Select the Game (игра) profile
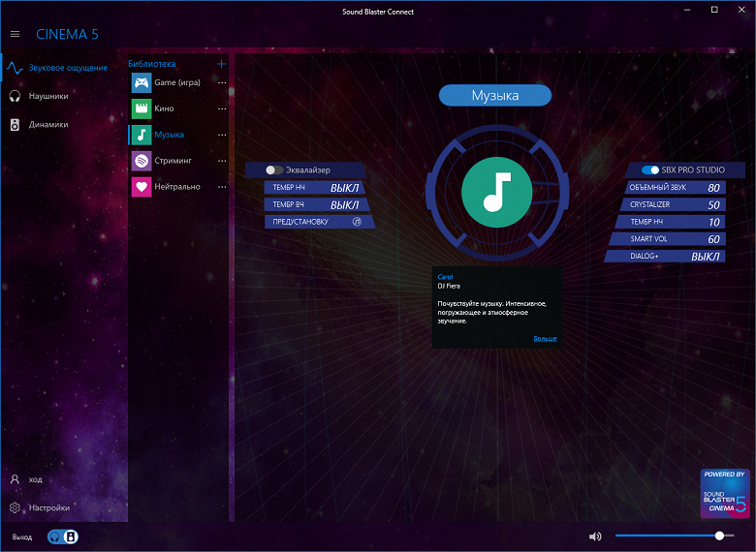Image resolution: width=756 pixels, height=552 pixels. click(177, 83)
